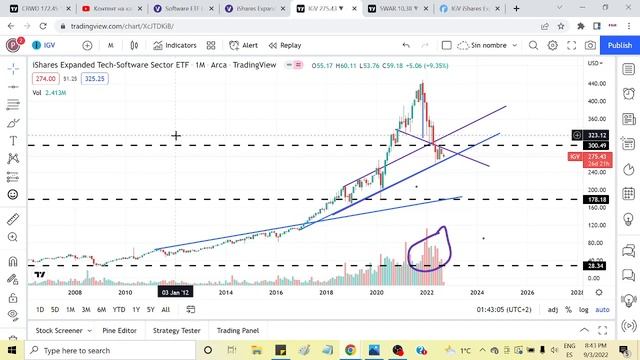The width and height of the screenshot is (640, 360).
Task: Open the hotlists panel icon
Action: [x=629, y=169]
